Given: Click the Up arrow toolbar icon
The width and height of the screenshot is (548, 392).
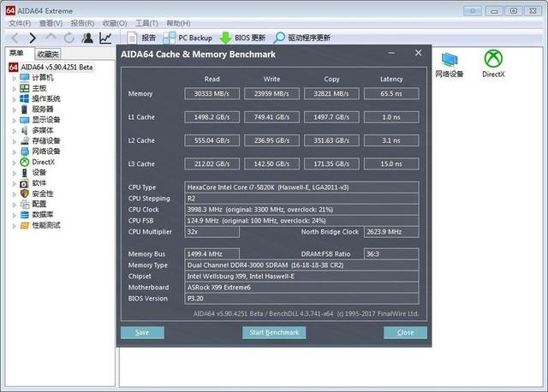Looking at the screenshot, I should click(51, 37).
